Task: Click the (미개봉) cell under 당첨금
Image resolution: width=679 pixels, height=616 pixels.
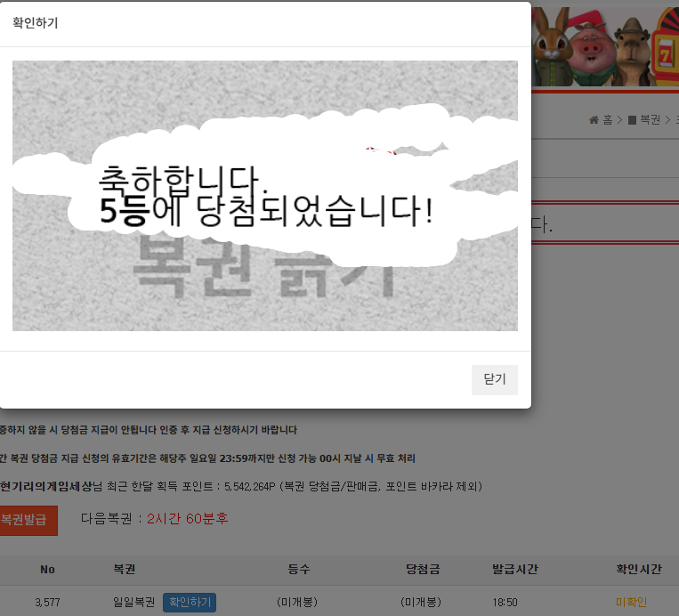Action: pos(420,602)
